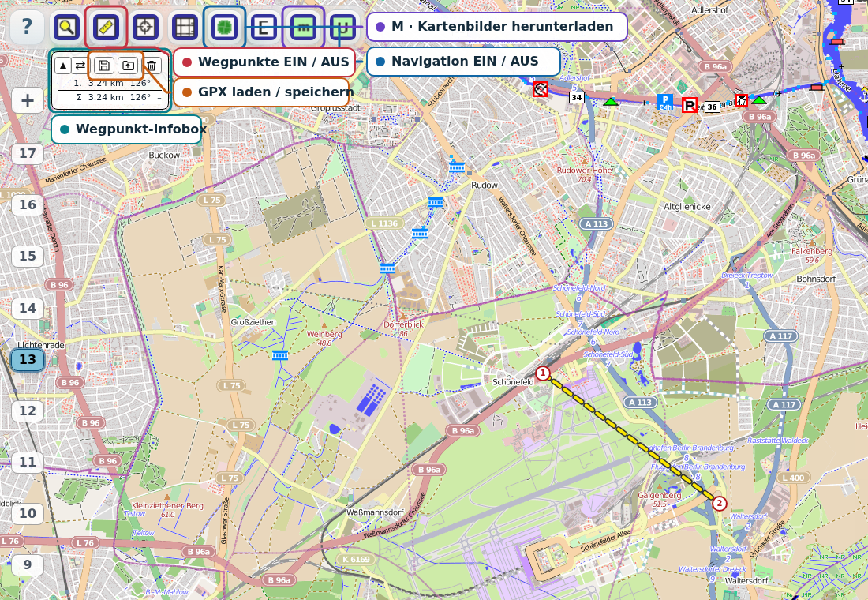Delete waypoints with the trash icon

click(x=152, y=66)
